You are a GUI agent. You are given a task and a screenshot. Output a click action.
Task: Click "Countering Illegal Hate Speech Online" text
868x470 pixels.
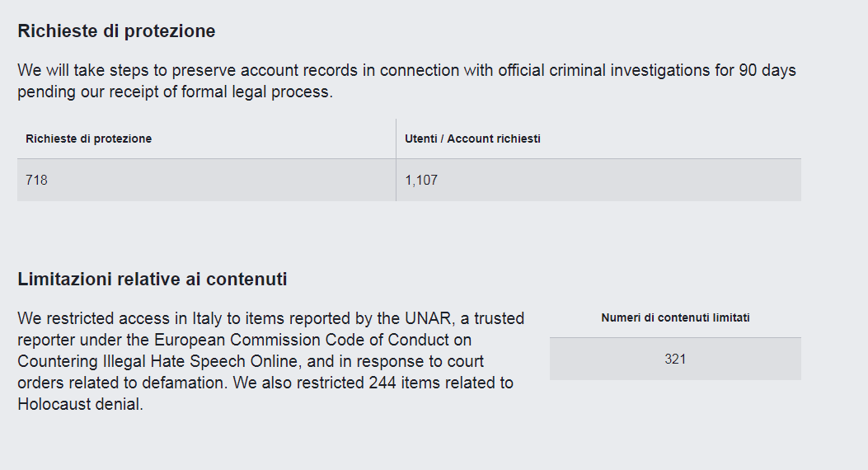(x=251, y=361)
